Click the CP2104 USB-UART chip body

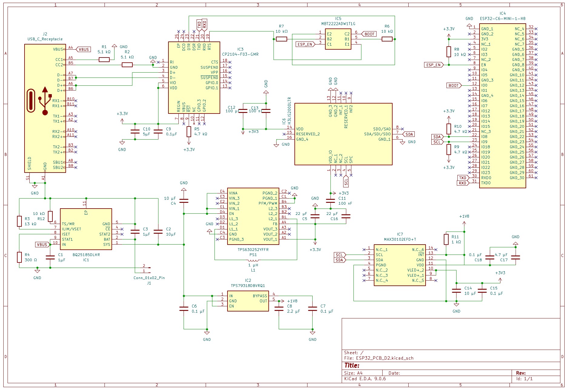[194, 78]
